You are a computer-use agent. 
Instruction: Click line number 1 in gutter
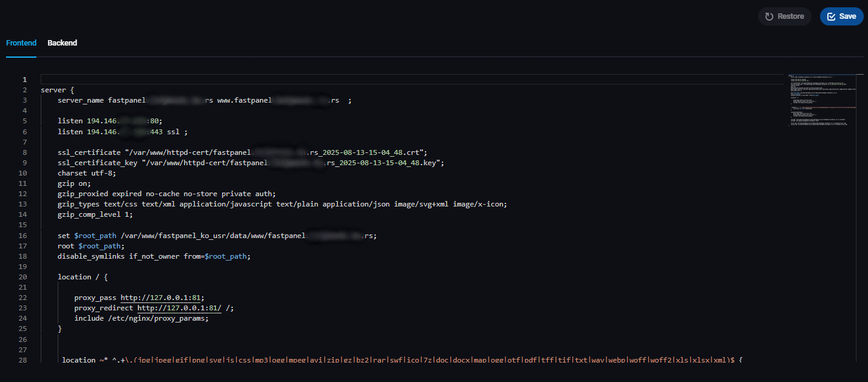coord(24,80)
